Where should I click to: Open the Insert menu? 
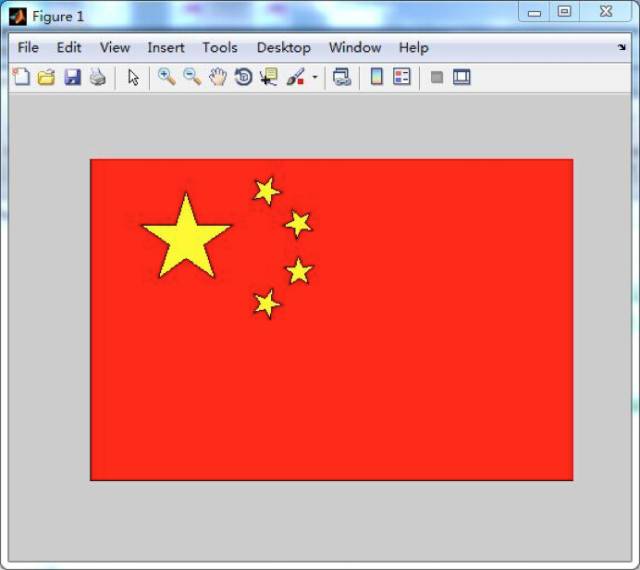click(166, 48)
